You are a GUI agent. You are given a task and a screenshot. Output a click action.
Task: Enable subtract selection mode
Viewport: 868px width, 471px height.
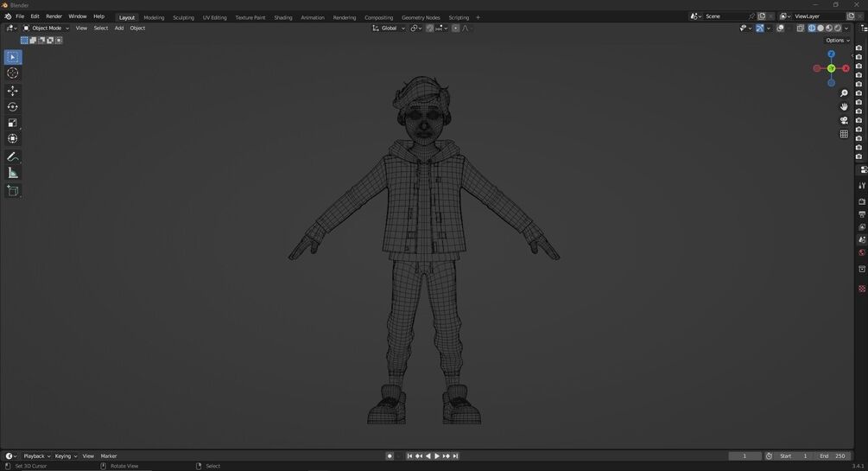41,40
